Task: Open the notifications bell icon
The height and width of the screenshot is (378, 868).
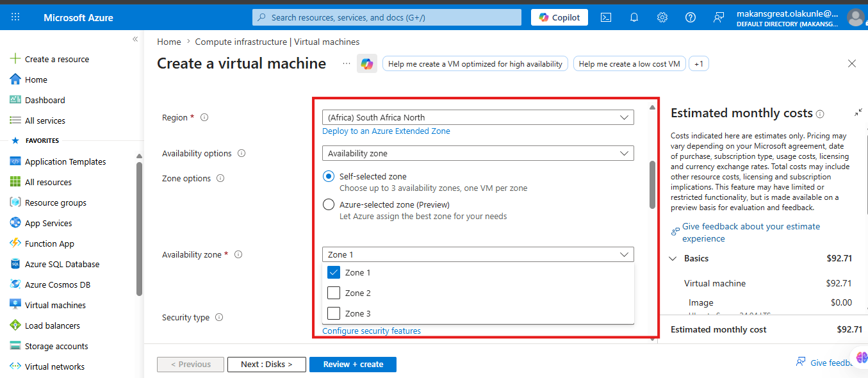Action: (634, 17)
